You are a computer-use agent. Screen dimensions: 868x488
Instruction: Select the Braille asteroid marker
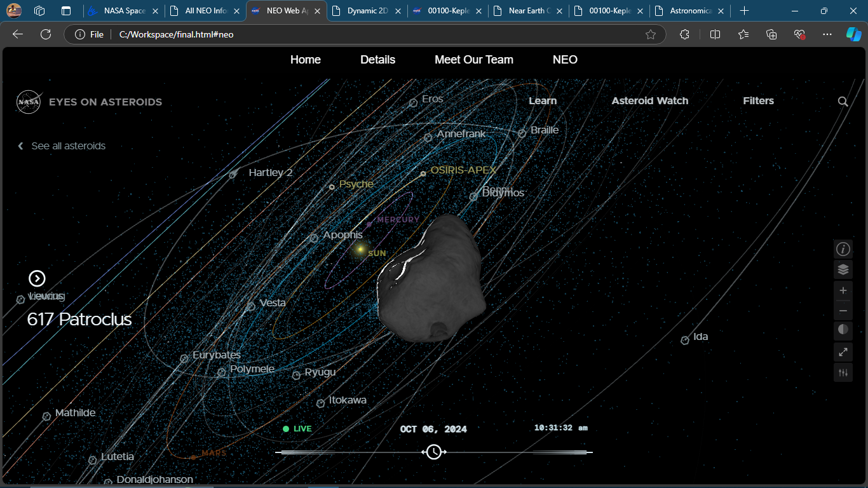point(522,133)
